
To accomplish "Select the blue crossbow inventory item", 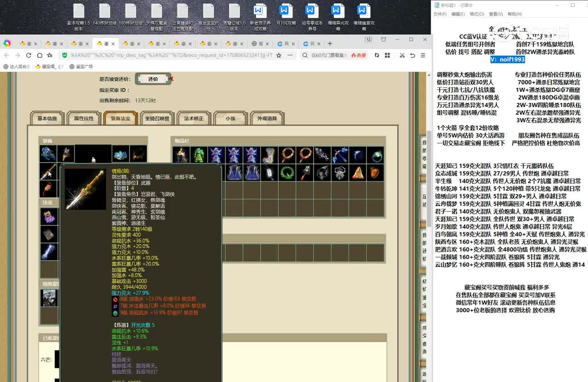I will (x=340, y=155).
